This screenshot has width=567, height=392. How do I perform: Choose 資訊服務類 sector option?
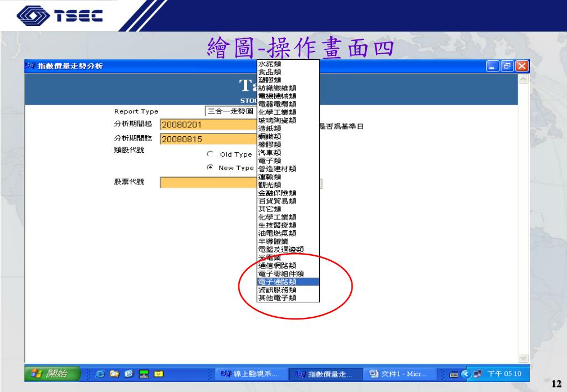(x=288, y=290)
